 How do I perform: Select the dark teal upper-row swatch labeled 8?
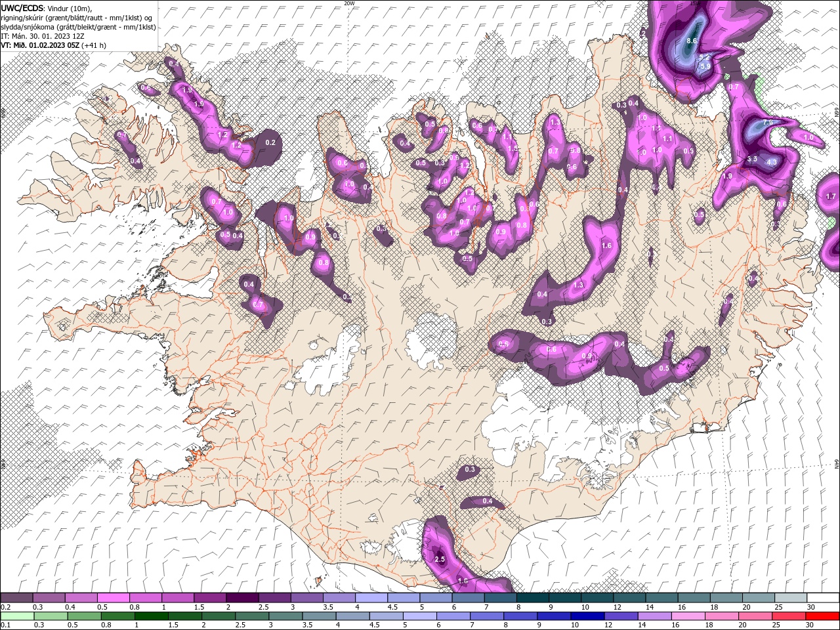pyautogui.click(x=533, y=598)
